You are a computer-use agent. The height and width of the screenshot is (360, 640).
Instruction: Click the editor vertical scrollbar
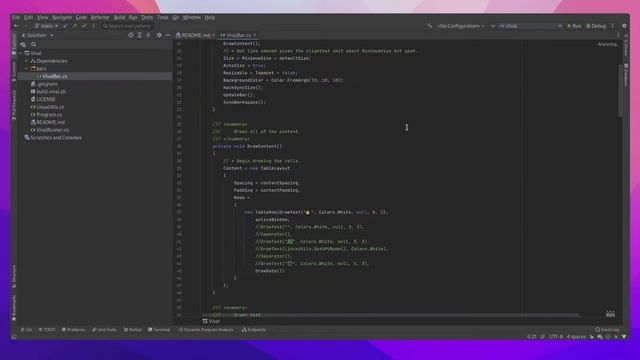[621, 91]
